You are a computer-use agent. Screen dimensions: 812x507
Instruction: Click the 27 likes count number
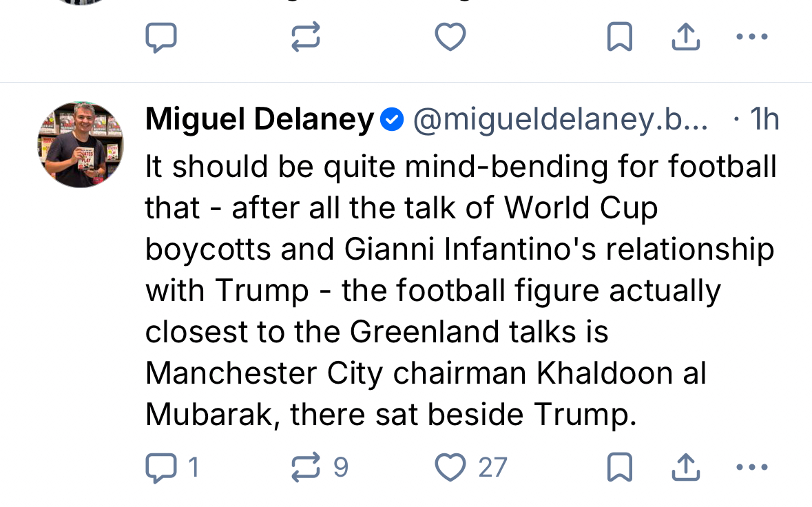point(493,468)
